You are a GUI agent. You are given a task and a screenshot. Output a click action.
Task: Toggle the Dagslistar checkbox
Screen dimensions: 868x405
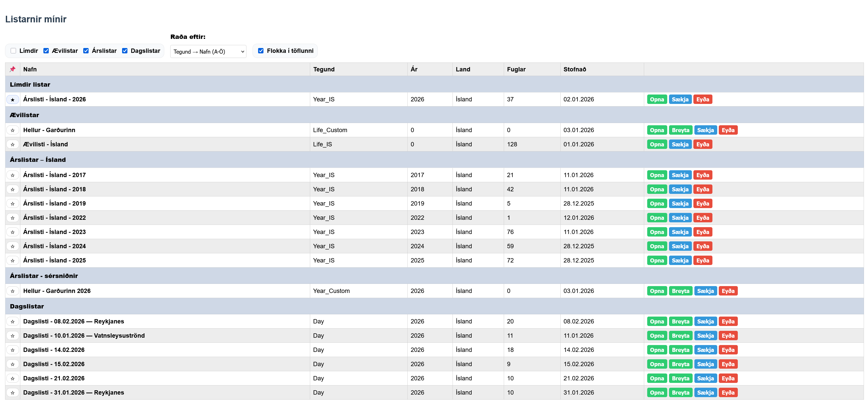point(125,51)
